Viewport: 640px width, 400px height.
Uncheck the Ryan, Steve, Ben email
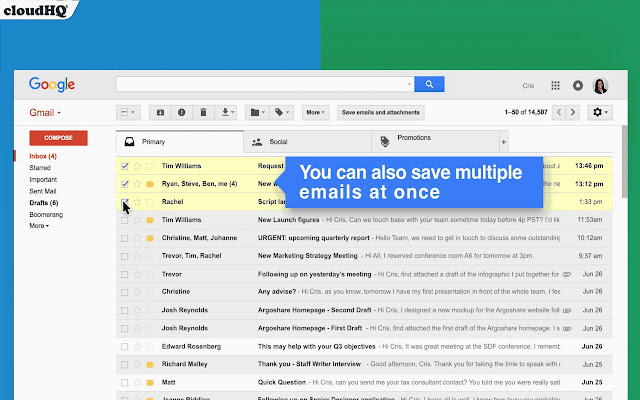coord(124,184)
